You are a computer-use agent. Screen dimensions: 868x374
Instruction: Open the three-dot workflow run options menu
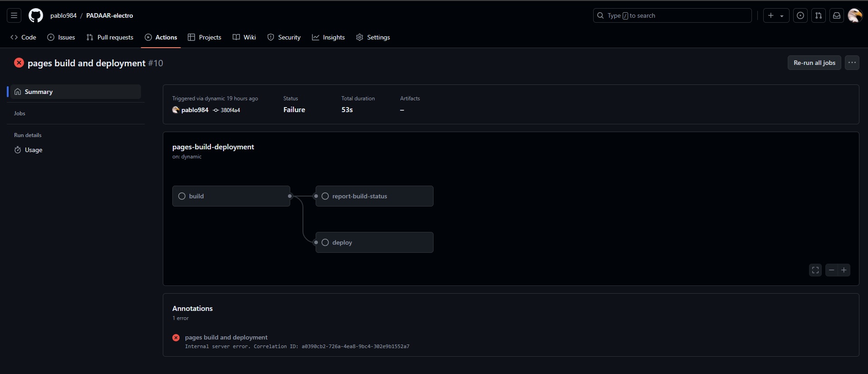[852, 63]
